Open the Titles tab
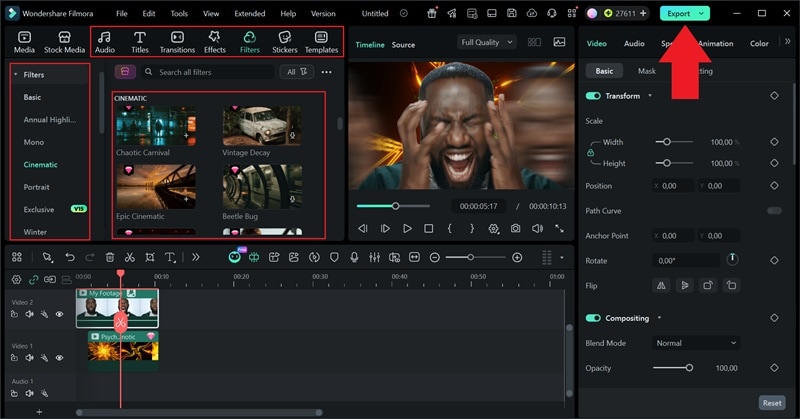 click(140, 42)
